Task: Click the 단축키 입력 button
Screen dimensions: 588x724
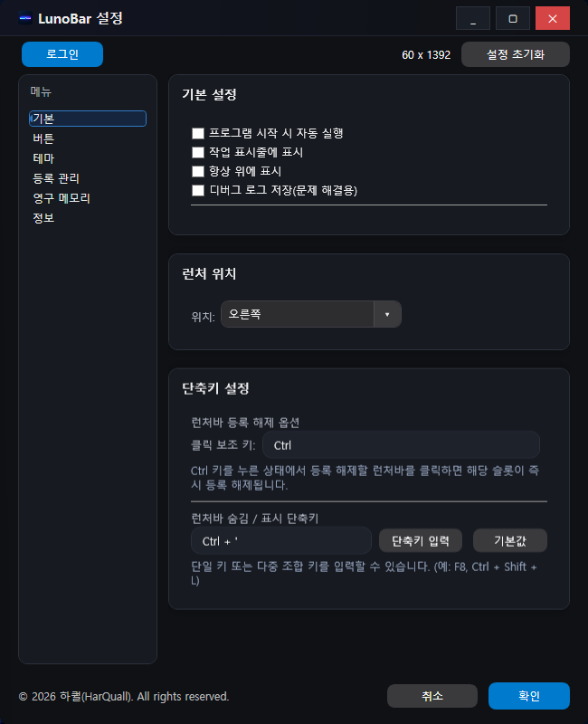Action: pos(420,540)
